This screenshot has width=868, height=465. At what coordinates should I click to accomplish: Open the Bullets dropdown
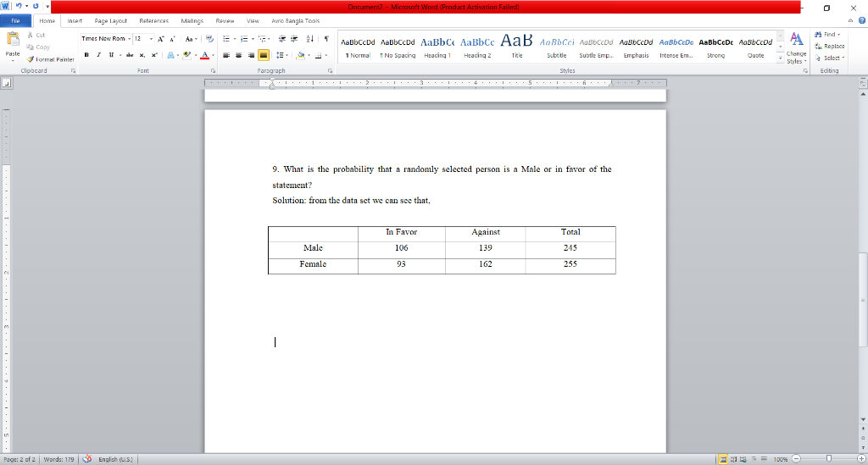(x=234, y=39)
